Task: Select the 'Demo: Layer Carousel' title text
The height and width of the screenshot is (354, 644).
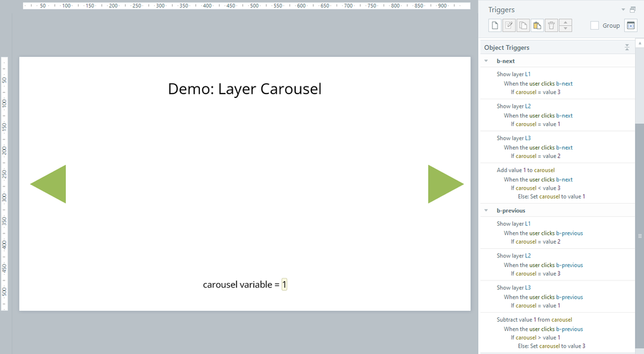Action: click(x=245, y=89)
